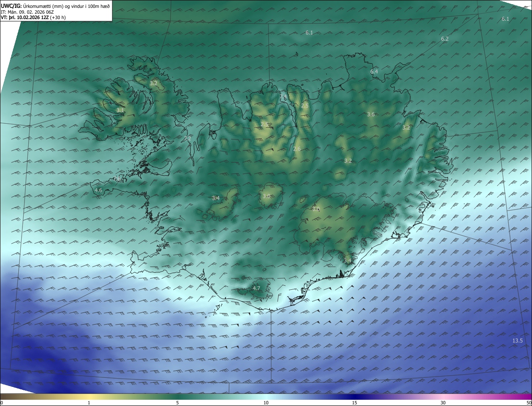Click the 3.1 value label

tap(120, 110)
